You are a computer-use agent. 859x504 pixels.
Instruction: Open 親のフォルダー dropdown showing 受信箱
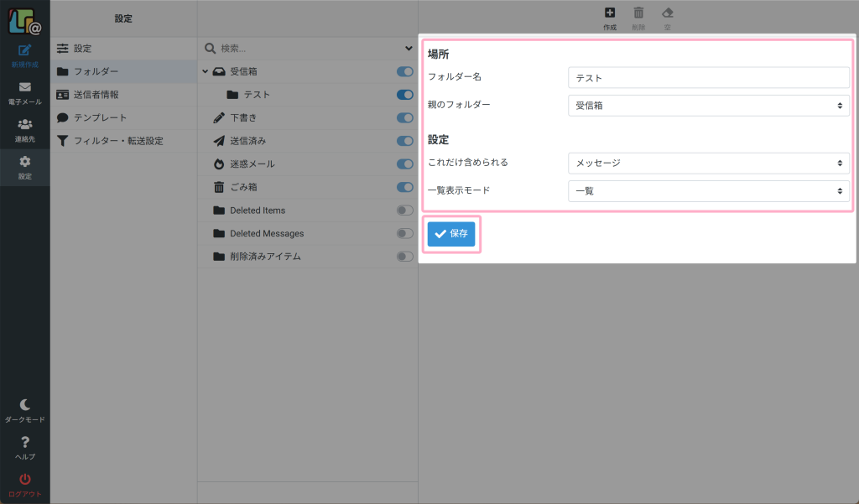pos(708,106)
